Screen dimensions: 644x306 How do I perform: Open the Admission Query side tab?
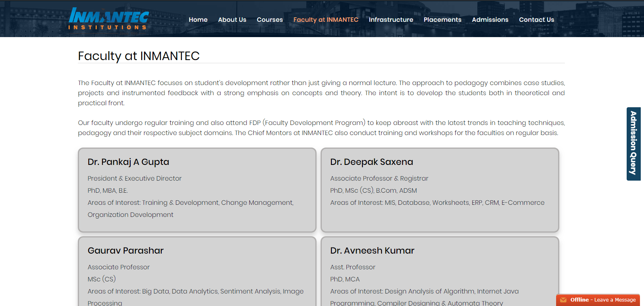pos(633,144)
